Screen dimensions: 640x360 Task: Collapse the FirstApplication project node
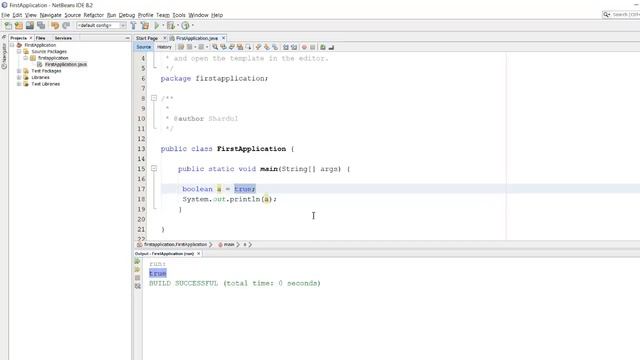pos(12,45)
